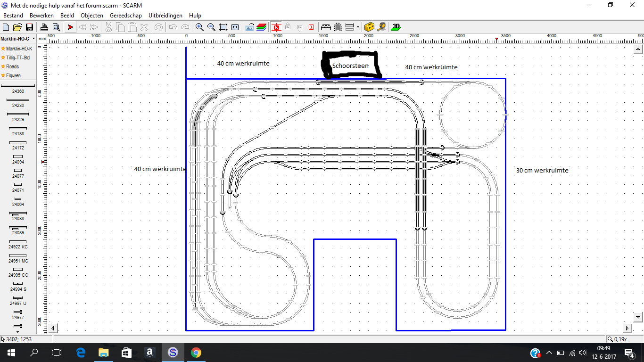Expand the track style dropdown arrow
Image resolution: width=644 pixels, height=362 pixels.
pos(357,27)
